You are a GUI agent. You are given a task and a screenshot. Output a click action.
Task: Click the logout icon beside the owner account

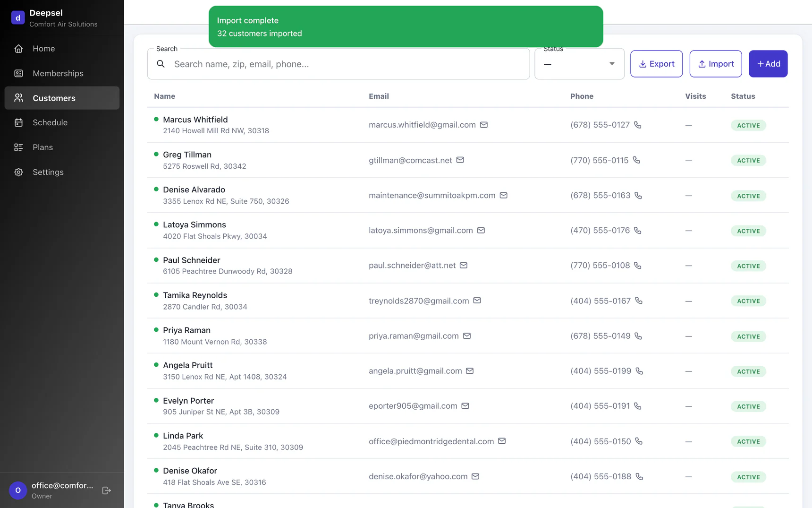[107, 491]
